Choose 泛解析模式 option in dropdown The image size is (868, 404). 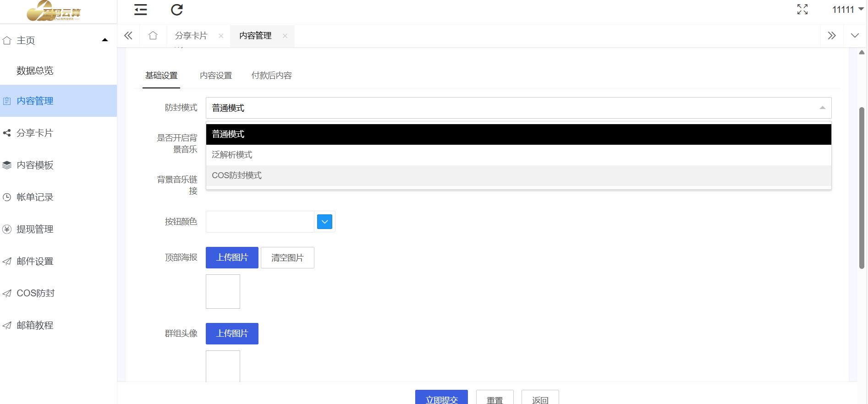click(518, 155)
